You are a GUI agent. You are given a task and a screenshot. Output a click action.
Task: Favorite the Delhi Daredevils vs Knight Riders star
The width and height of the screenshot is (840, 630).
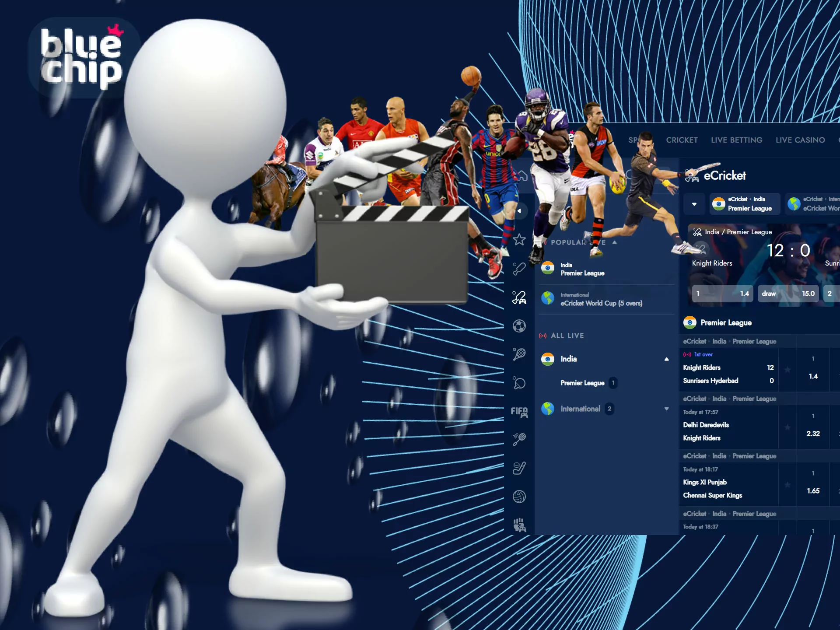pyautogui.click(x=787, y=427)
